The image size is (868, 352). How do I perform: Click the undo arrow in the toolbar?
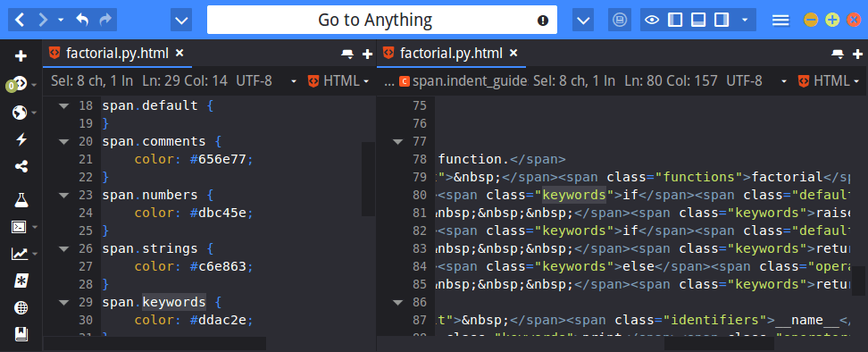pyautogui.click(x=82, y=21)
